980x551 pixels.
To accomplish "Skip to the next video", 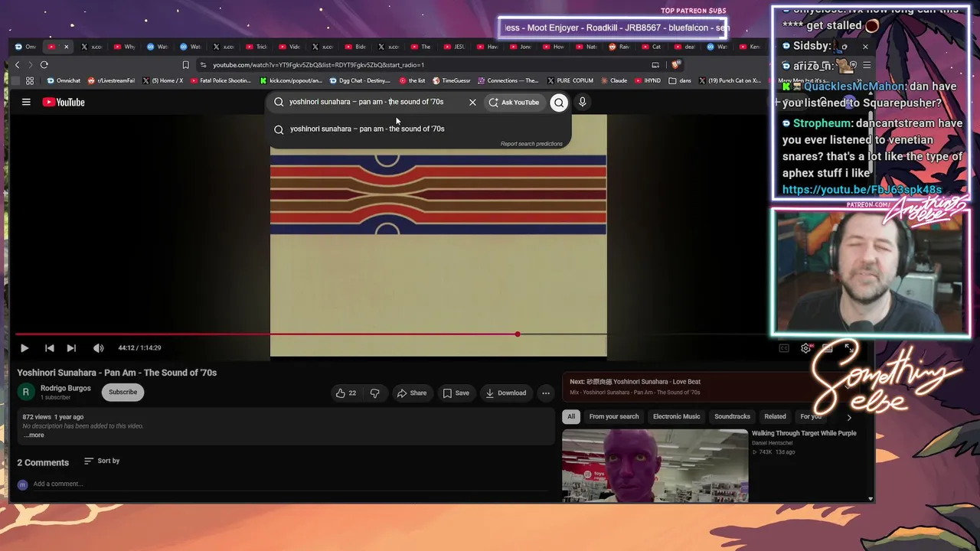I will [x=71, y=348].
